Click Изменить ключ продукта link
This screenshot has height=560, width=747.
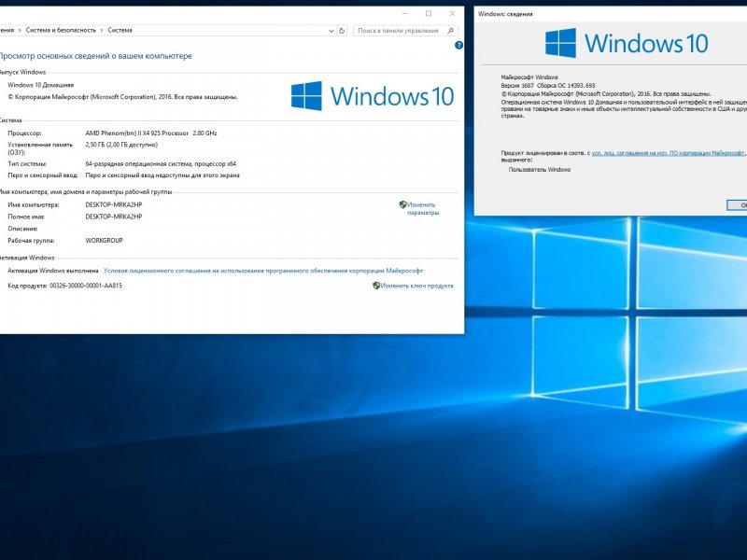[416, 286]
